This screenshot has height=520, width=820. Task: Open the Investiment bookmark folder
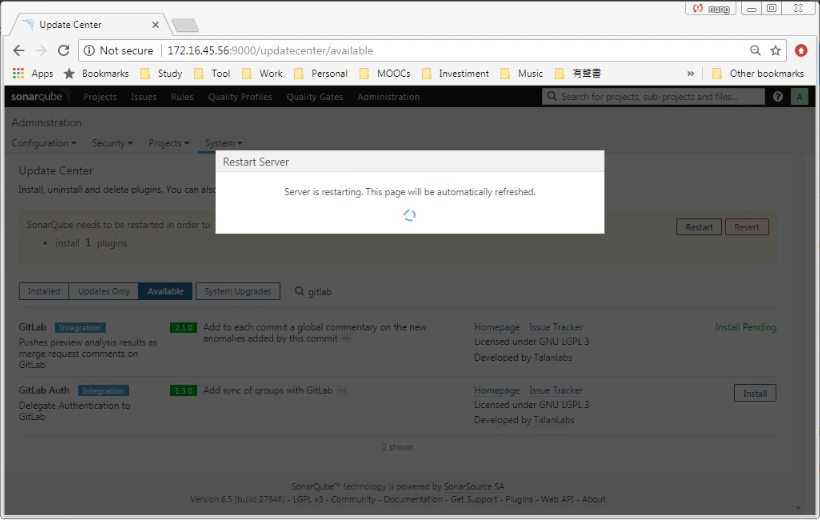(x=455, y=74)
